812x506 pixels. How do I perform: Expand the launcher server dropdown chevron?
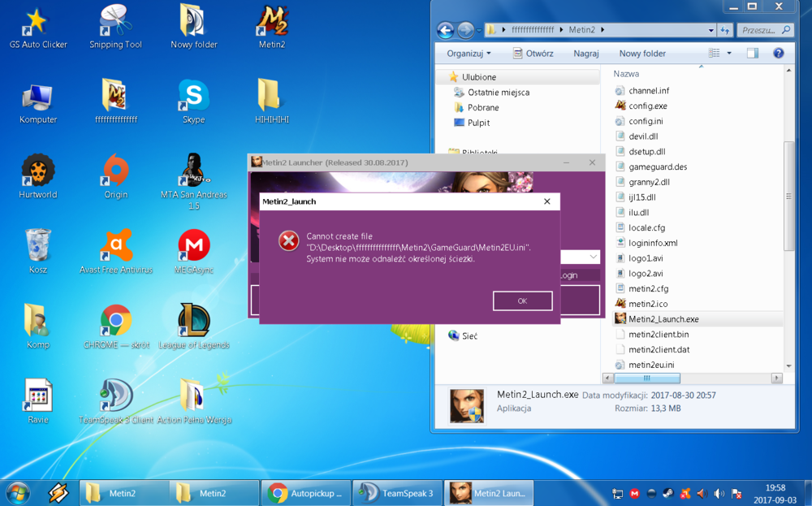click(x=593, y=257)
